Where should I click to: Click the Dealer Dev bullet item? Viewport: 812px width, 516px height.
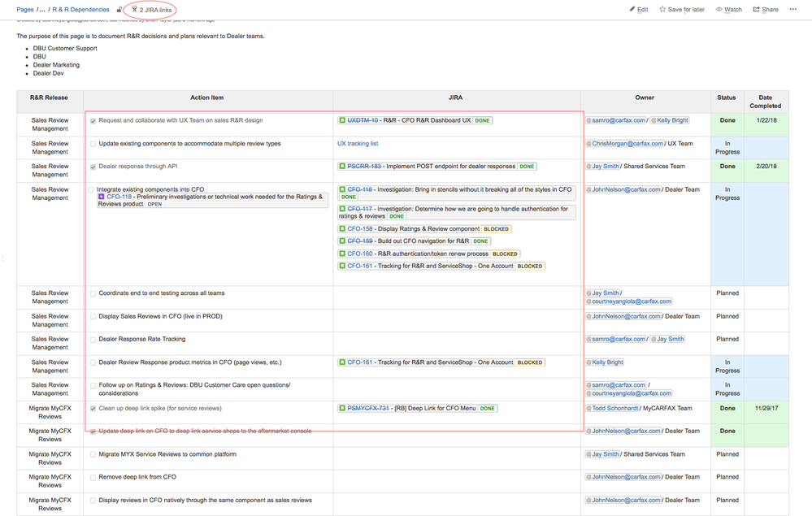click(x=49, y=73)
